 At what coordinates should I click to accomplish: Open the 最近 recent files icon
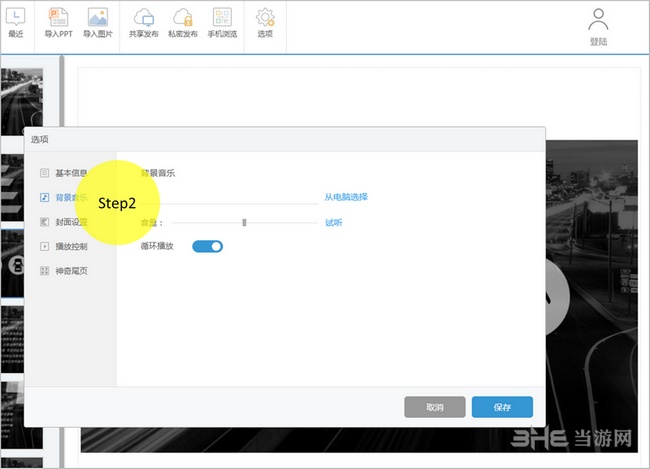pos(16,23)
